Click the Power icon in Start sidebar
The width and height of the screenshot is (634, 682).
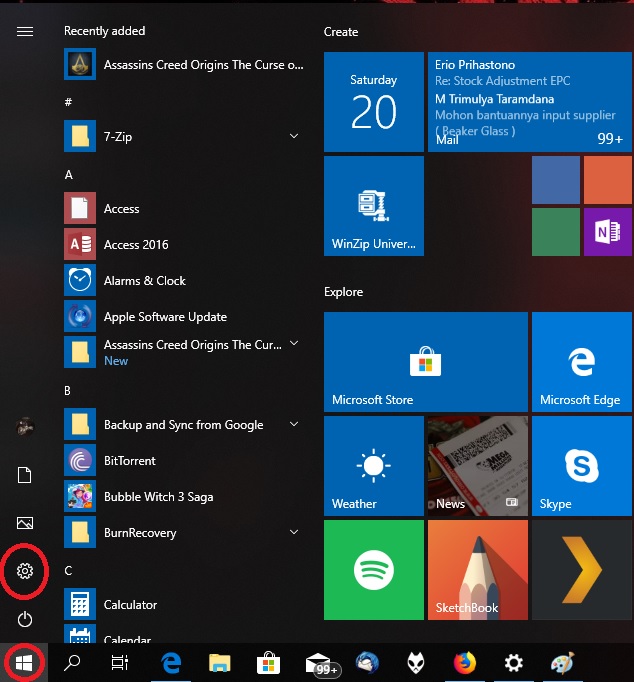25,619
